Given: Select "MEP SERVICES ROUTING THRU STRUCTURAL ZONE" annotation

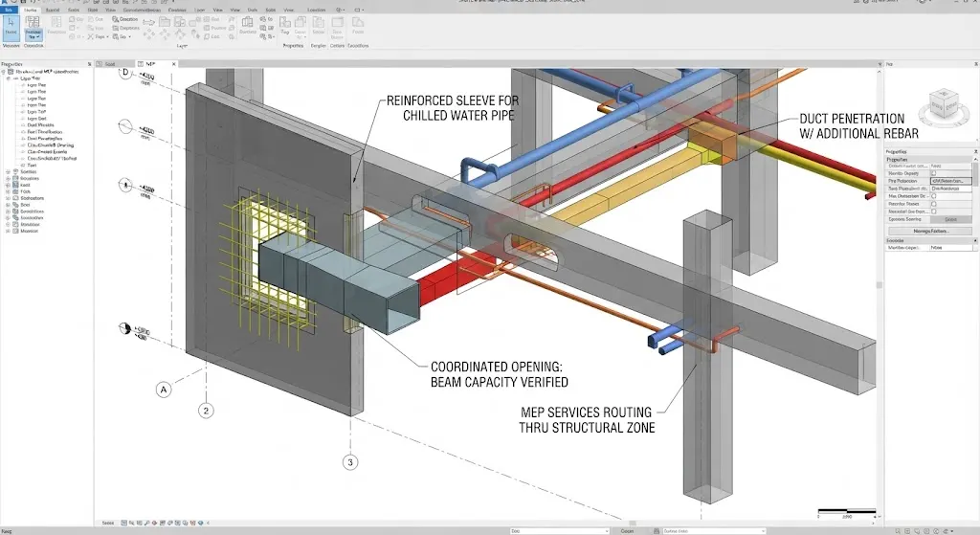Looking at the screenshot, I should [587, 420].
